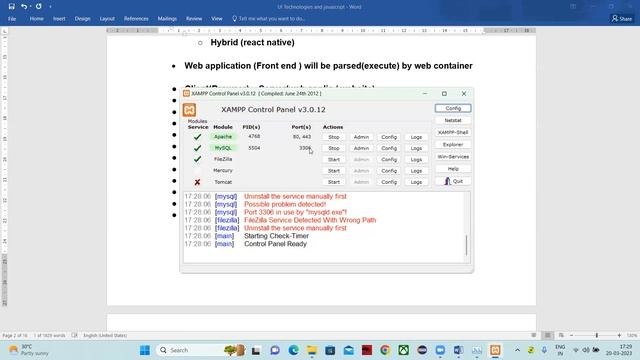Open Win-Services
This screenshot has width=640, height=360.
point(453,157)
